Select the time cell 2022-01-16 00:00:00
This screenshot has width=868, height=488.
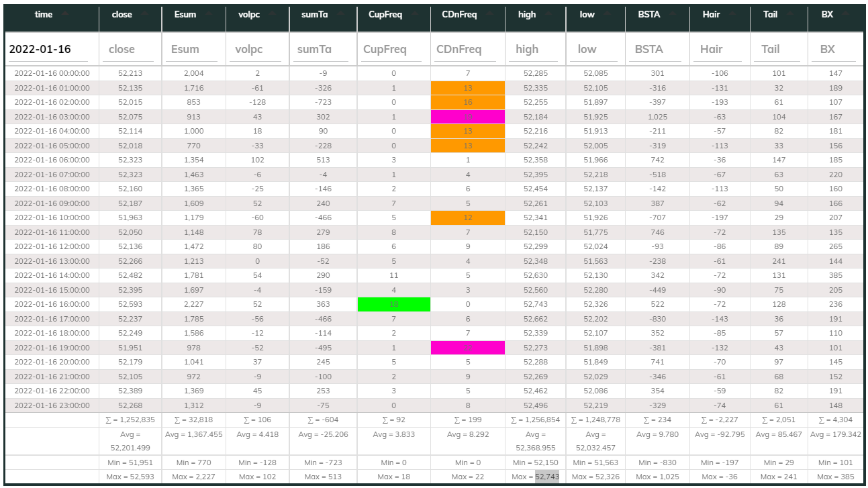[x=52, y=73]
